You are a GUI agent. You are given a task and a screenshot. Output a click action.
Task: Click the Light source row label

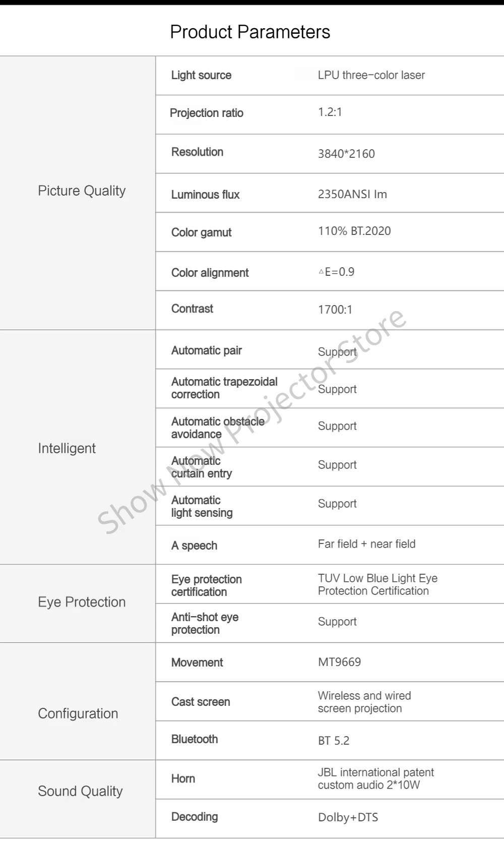point(201,75)
